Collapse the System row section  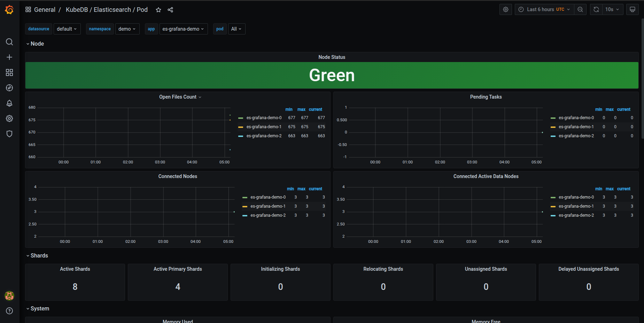point(38,308)
